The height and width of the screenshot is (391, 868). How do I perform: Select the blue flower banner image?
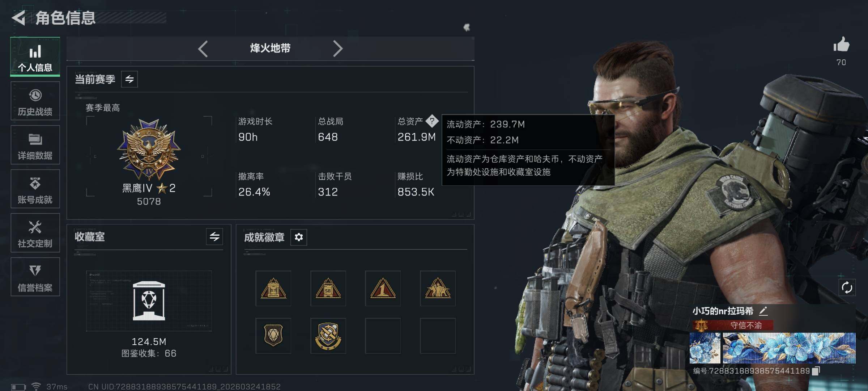pyautogui.click(x=789, y=348)
